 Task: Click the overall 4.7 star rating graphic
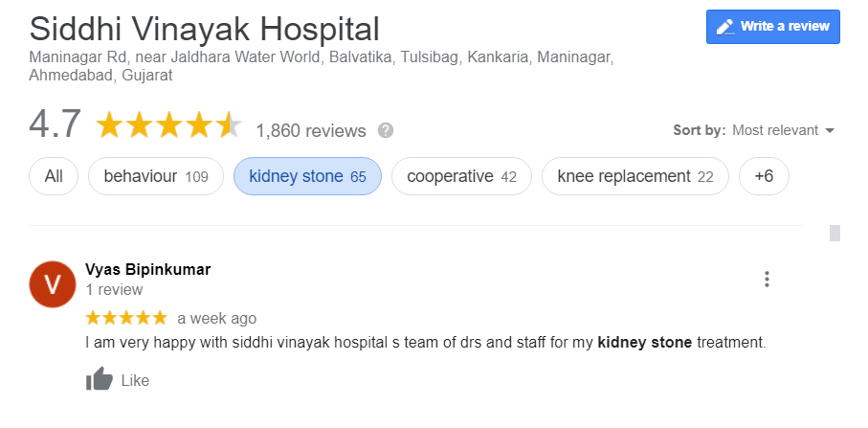pos(169,124)
